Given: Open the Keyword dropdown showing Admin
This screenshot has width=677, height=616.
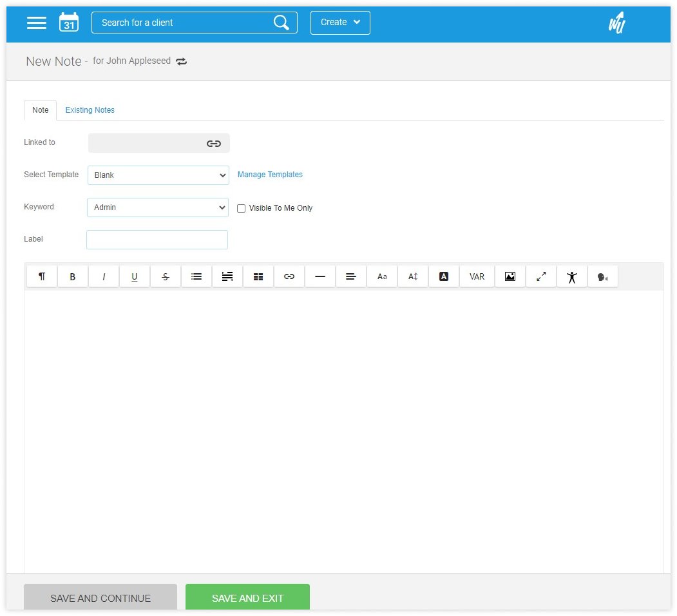Looking at the screenshot, I should click(x=157, y=207).
